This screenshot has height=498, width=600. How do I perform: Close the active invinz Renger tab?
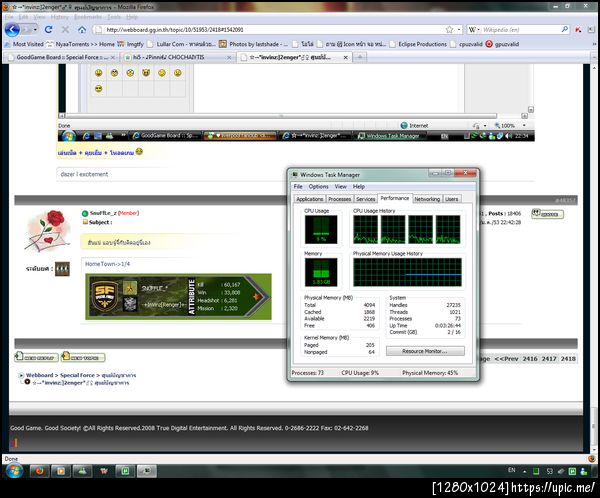346,57
